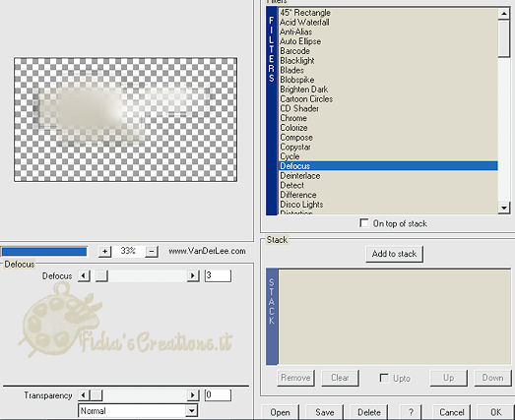
Task: Click the blue progress bar
Action: coord(44,252)
